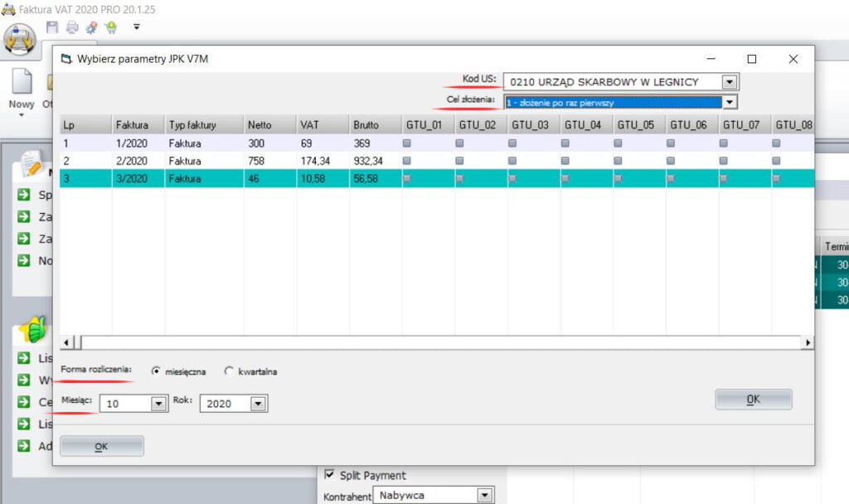Click the horizontal scrollbar right arrow
Image resolution: width=849 pixels, height=504 pixels.
[808, 342]
